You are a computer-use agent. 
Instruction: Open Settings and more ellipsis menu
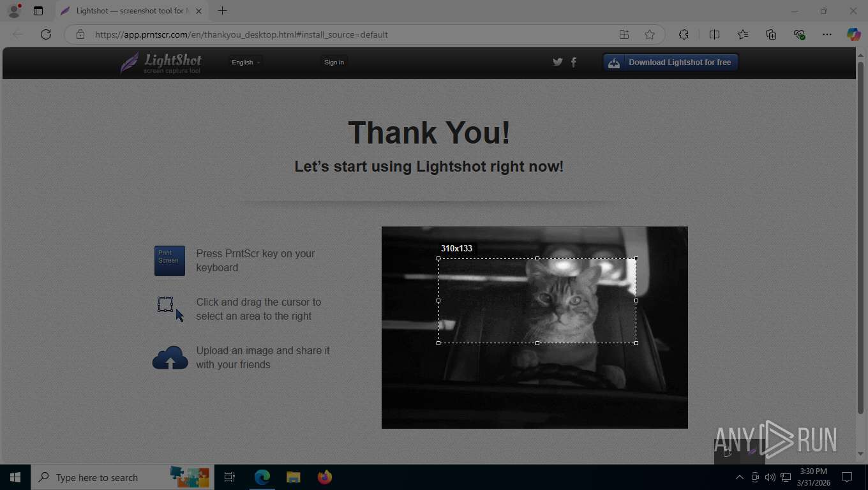827,34
